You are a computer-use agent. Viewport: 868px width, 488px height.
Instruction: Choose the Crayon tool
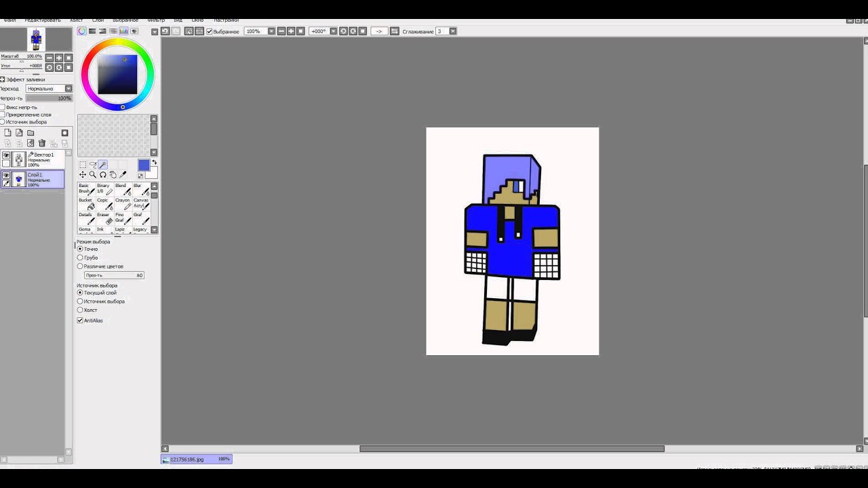click(x=123, y=204)
